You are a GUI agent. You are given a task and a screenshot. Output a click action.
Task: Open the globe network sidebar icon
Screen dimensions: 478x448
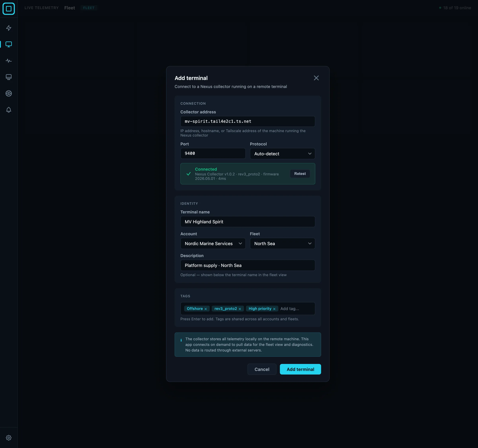(x=9, y=93)
